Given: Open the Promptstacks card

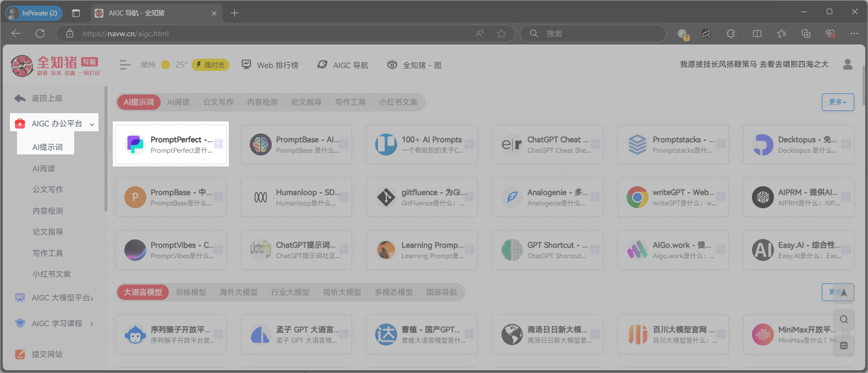Looking at the screenshot, I should [673, 144].
